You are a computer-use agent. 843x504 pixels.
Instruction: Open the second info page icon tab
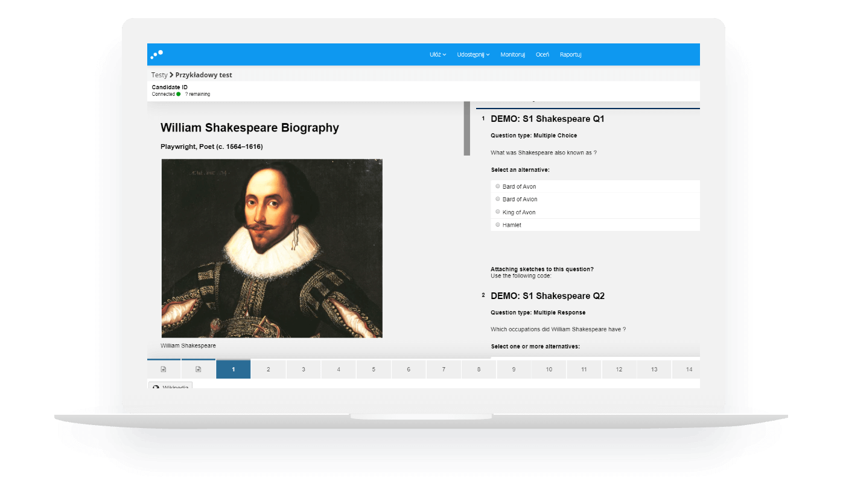tap(198, 369)
